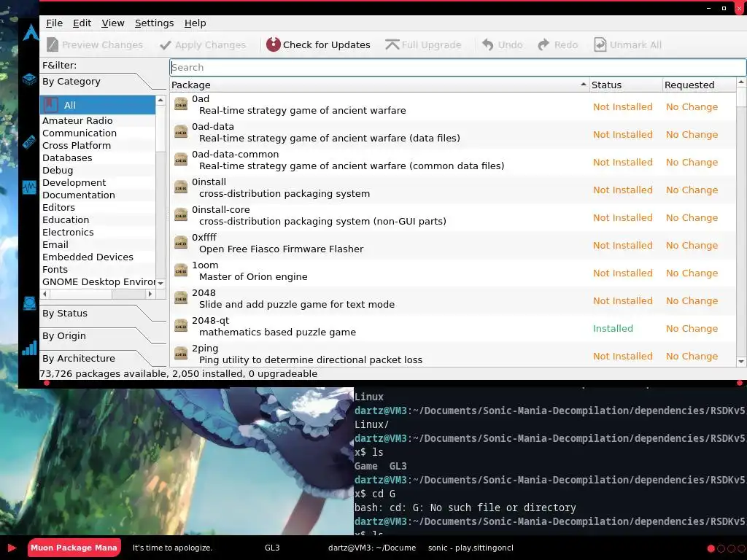
Task: Click package list scroll-down arrow
Action: (x=741, y=362)
